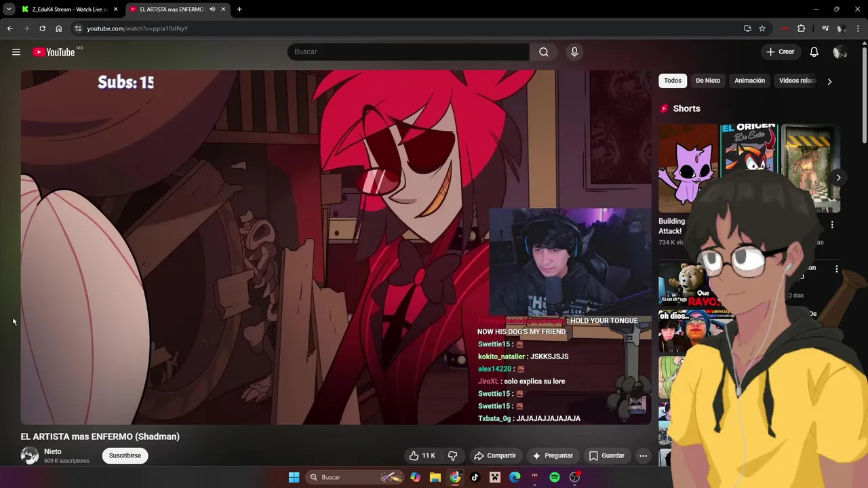This screenshot has width=868, height=488.
Task: Open the media controls icon in the Chrome toolbar
Action: point(825,28)
